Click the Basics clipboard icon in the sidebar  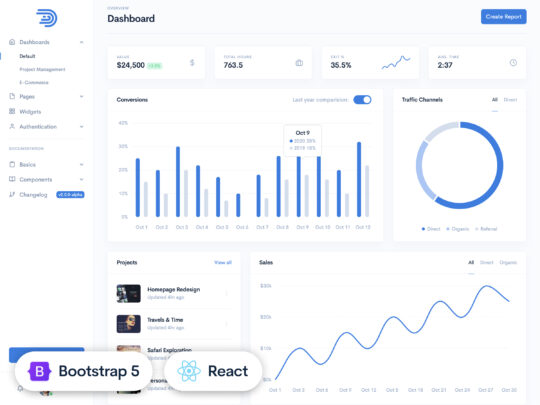coord(12,164)
